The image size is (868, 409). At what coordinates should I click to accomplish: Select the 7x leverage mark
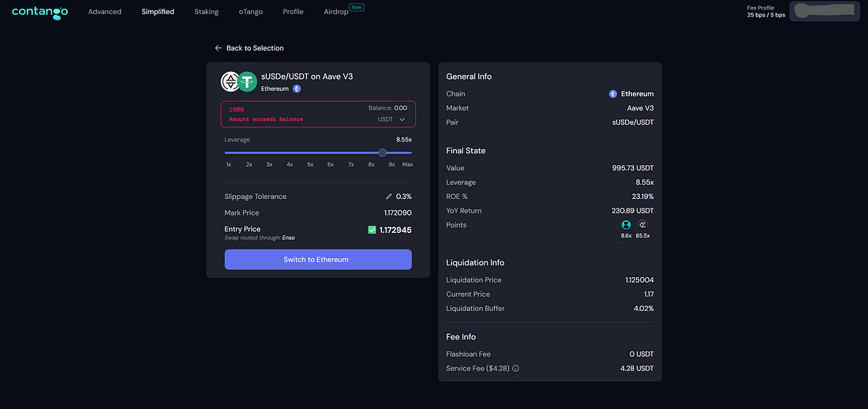coord(351,164)
